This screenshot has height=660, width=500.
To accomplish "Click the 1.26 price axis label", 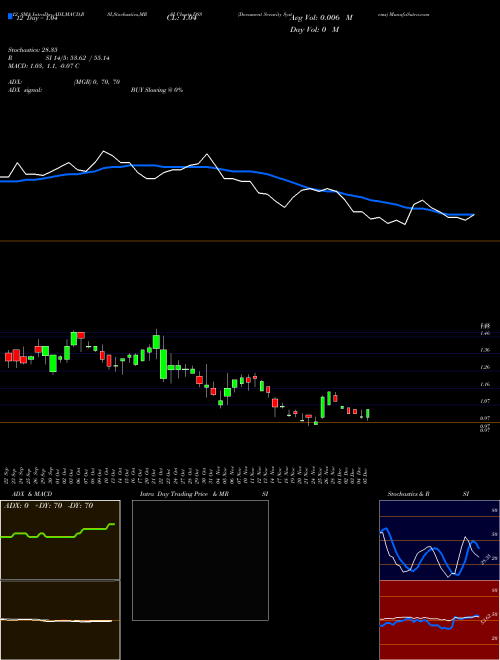I will click(485, 367).
